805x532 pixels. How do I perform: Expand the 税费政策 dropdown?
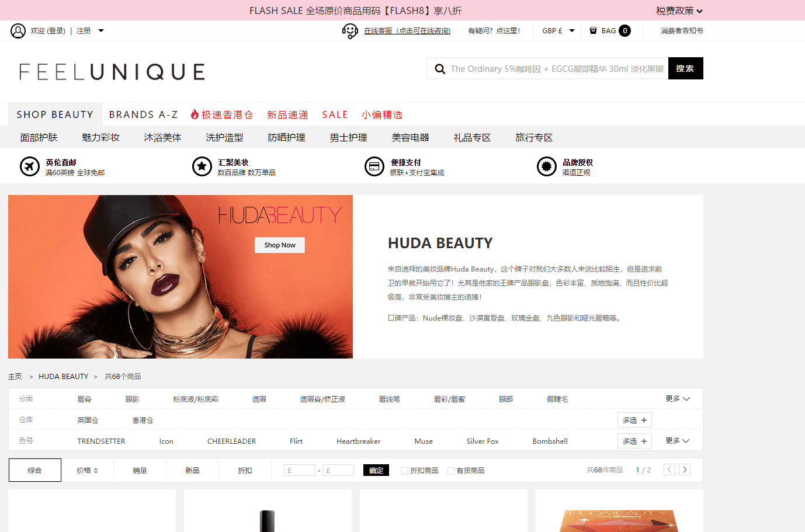[x=679, y=11]
